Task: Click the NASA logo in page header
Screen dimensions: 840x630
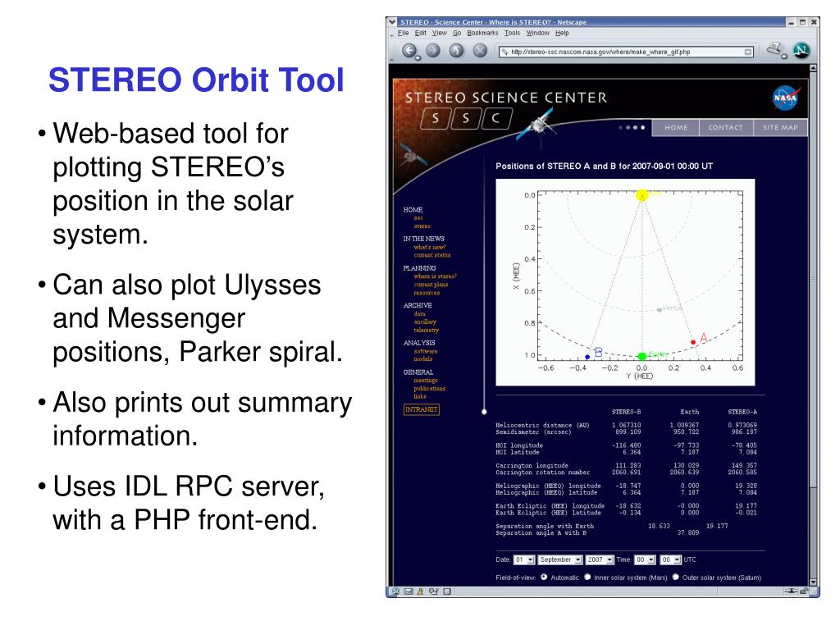Action: click(786, 98)
